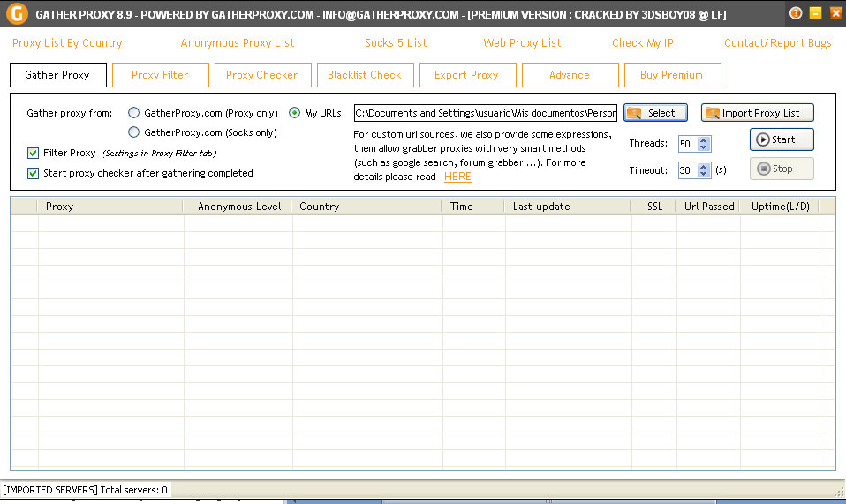Image resolution: width=846 pixels, height=504 pixels.
Task: Click the Stop gathering button
Action: coord(782,169)
